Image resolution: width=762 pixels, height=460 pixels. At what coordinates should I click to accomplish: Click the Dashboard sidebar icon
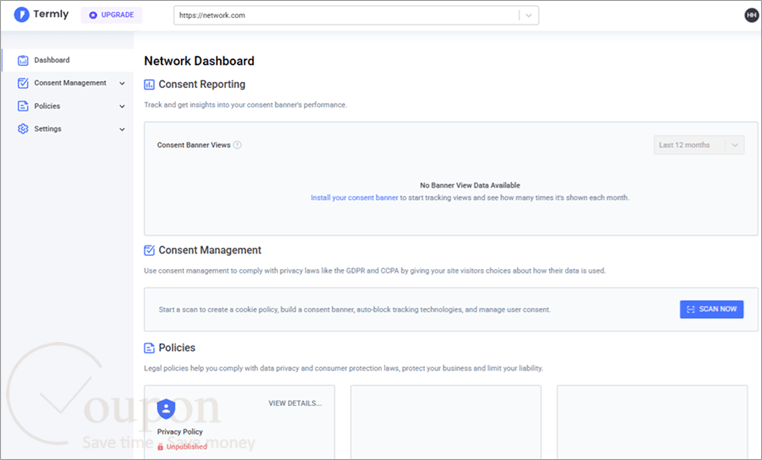23,60
